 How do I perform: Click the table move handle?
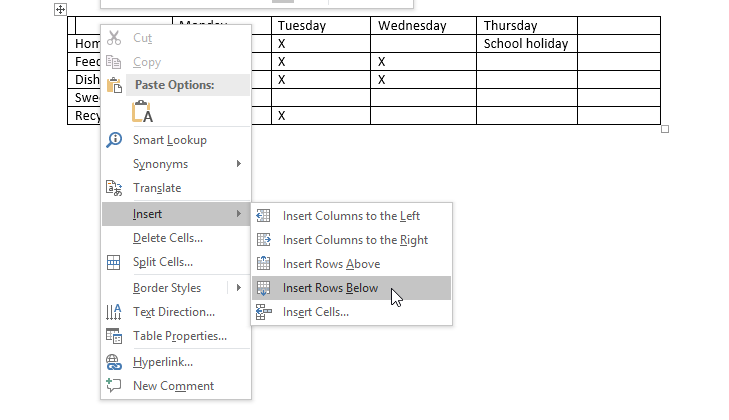tap(60, 10)
